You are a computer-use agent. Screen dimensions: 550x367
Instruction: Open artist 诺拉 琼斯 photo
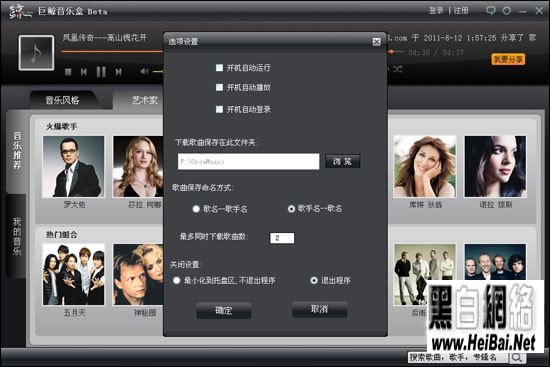click(x=495, y=167)
